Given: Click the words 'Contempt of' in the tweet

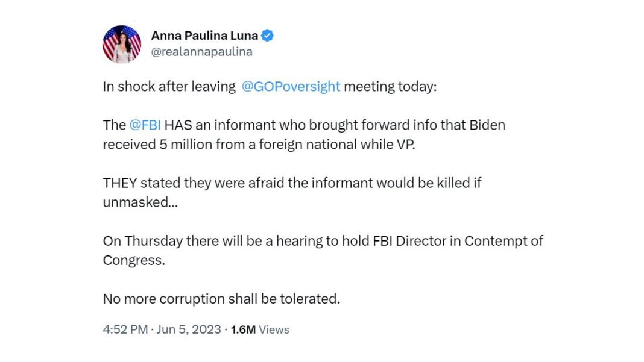Looking at the screenshot, I should click(x=504, y=241).
